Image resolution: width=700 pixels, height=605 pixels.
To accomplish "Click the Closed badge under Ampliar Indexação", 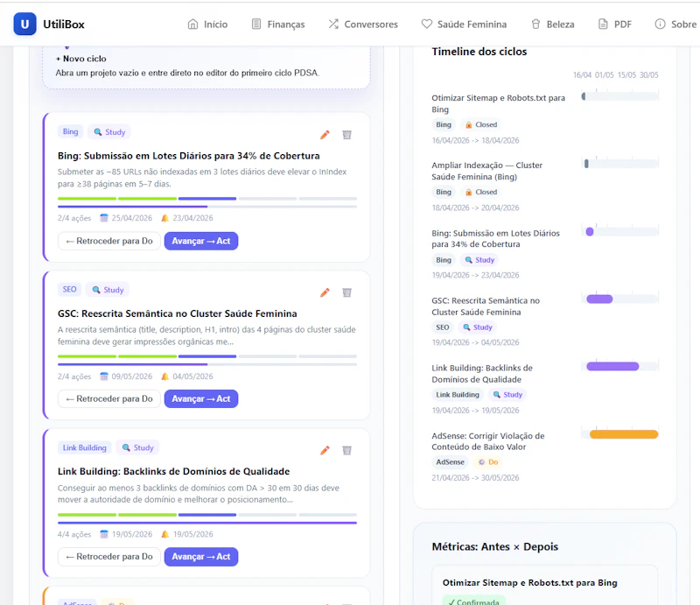I will (480, 192).
